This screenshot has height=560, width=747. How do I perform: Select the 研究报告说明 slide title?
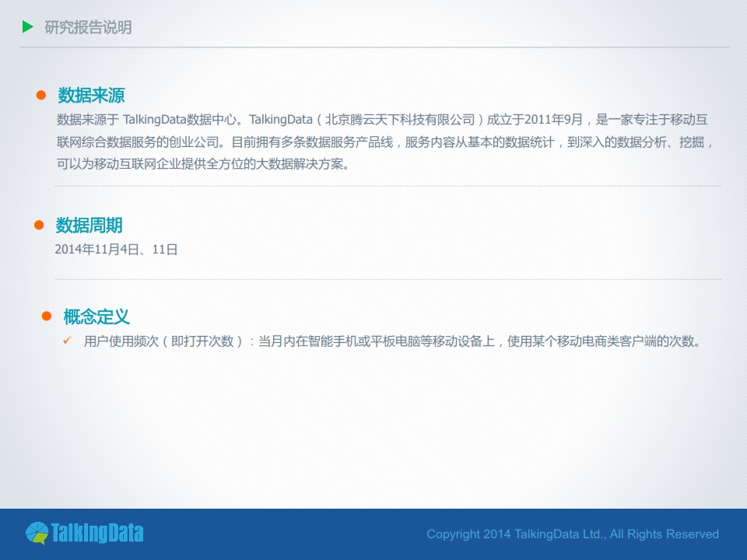88,27
